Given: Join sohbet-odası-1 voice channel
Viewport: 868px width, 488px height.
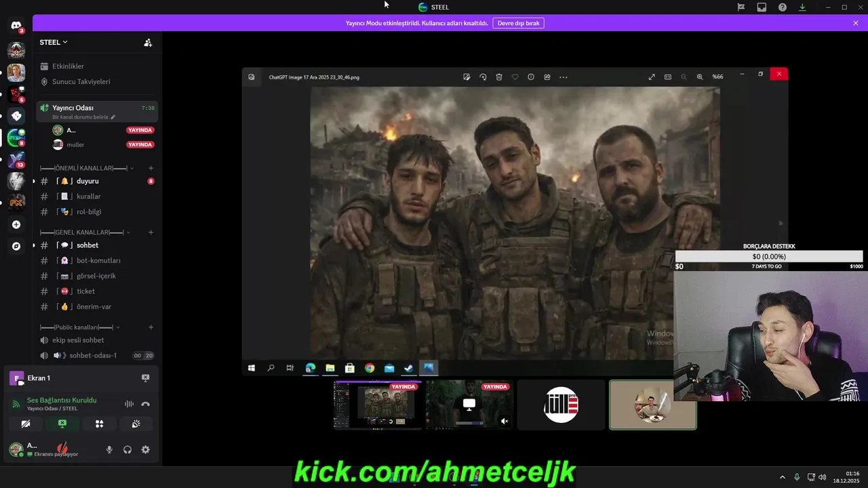Looking at the screenshot, I should pyautogui.click(x=96, y=355).
